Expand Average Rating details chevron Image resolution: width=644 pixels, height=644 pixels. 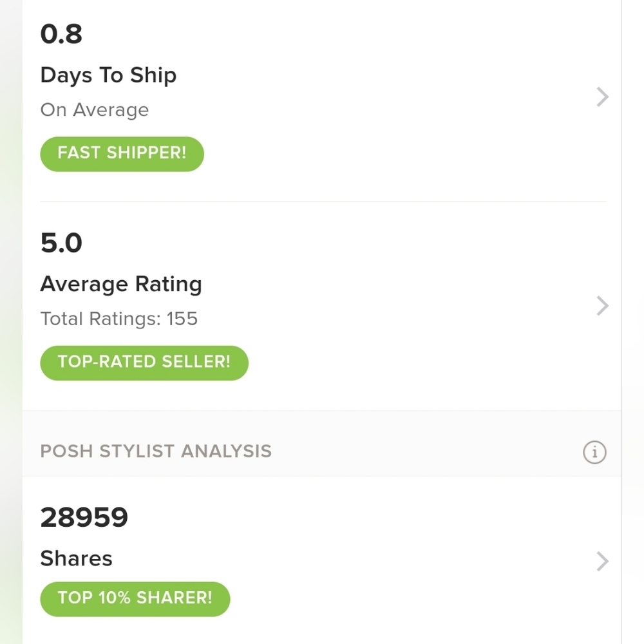click(602, 306)
